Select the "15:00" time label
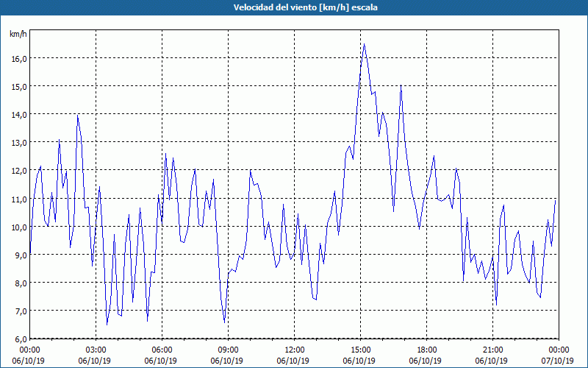The image size is (588, 368). click(x=361, y=350)
